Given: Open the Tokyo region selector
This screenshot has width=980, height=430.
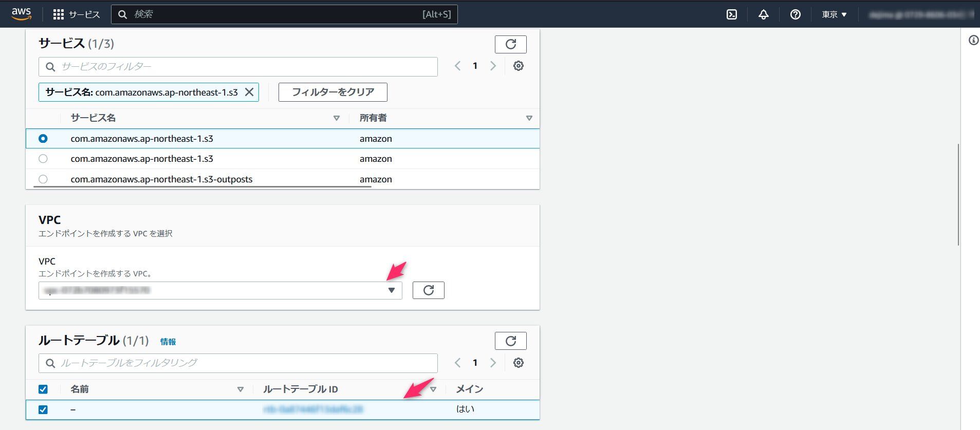Looking at the screenshot, I should (834, 14).
